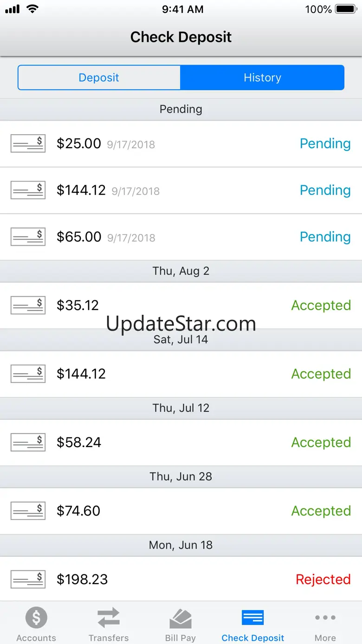Image resolution: width=362 pixels, height=644 pixels.
Task: Open the $58.24 deposit amount
Action: pos(79,442)
